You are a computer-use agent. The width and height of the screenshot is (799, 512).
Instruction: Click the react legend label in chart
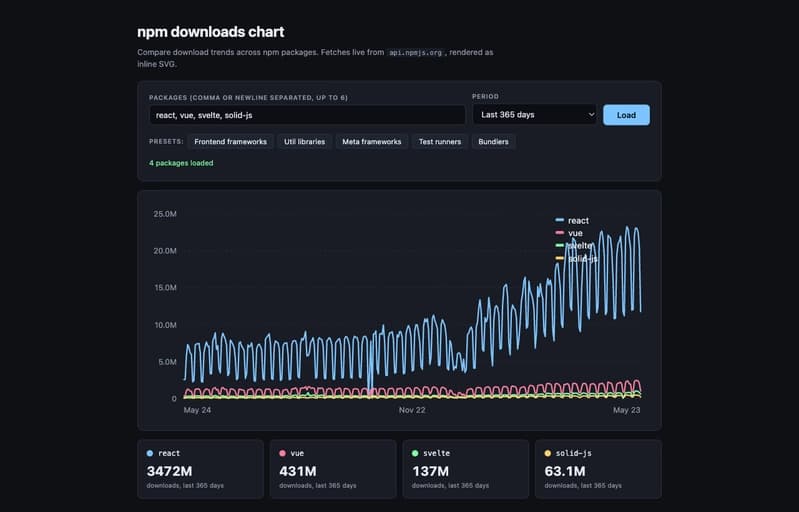point(578,221)
